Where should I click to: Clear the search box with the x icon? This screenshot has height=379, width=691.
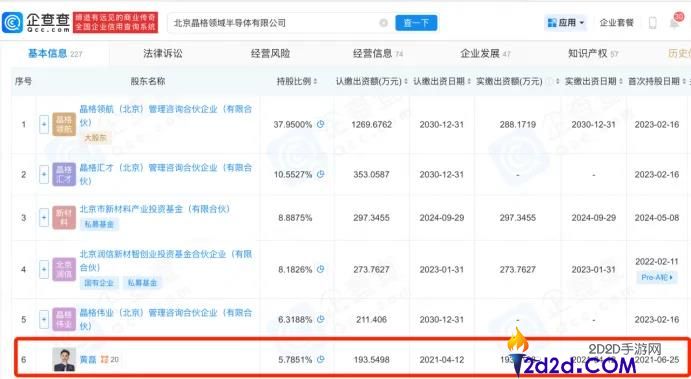tap(383, 23)
